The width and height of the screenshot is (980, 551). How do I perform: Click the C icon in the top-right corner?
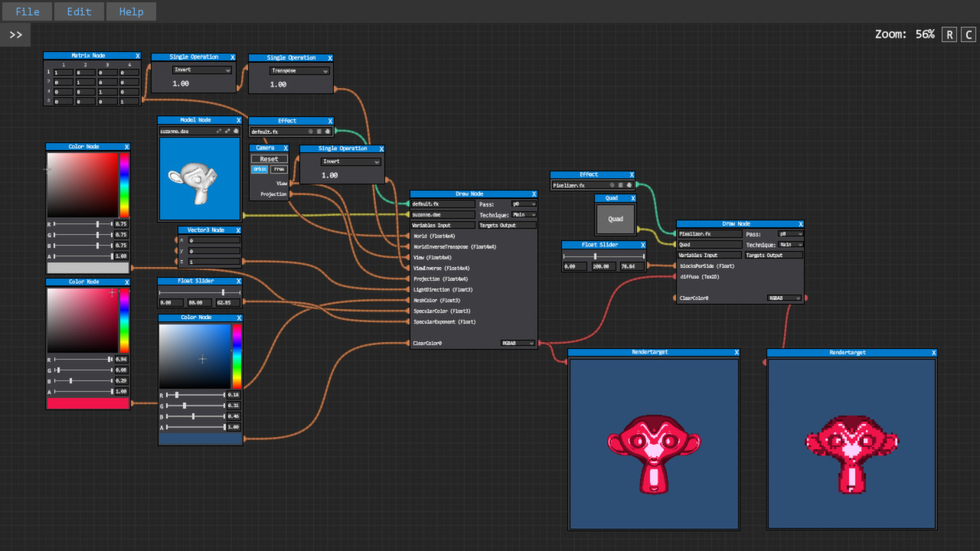coord(968,34)
